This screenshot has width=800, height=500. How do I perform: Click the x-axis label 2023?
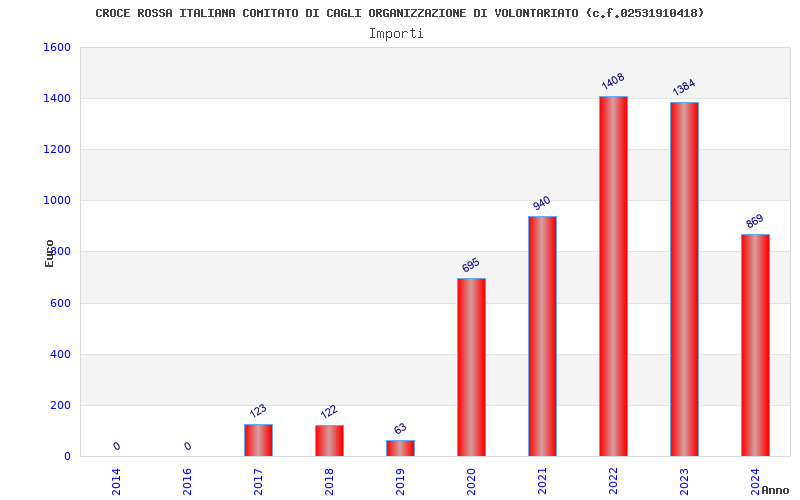click(x=684, y=481)
